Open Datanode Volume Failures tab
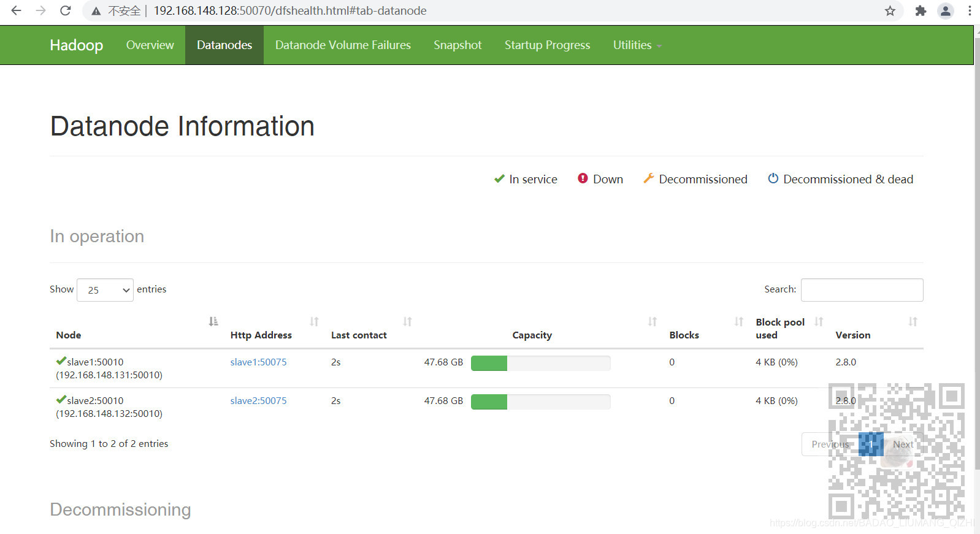980x534 pixels. click(x=343, y=45)
